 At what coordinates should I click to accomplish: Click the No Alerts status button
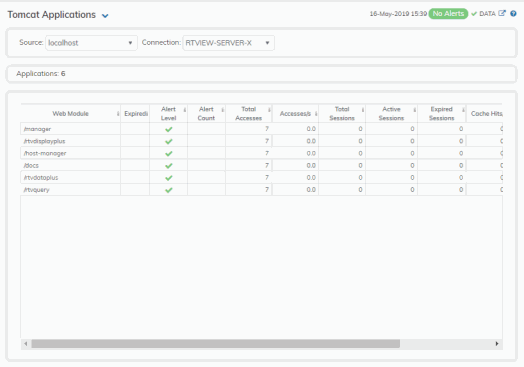click(x=448, y=13)
